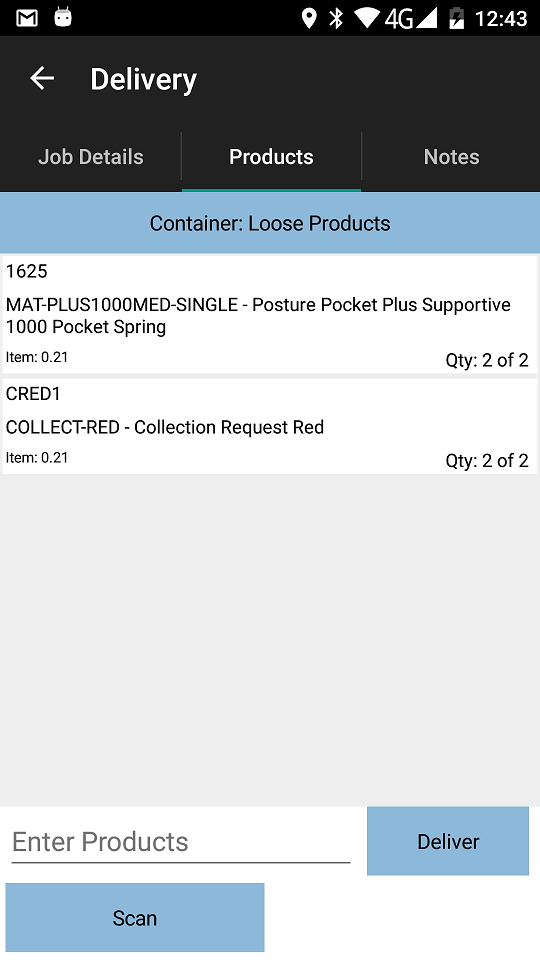Open the Notes tab

pos(451,157)
